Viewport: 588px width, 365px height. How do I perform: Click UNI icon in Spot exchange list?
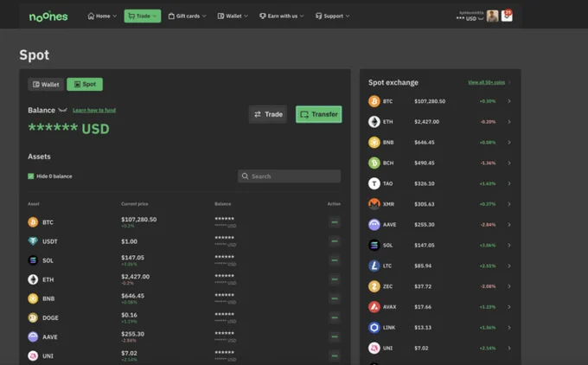click(374, 348)
